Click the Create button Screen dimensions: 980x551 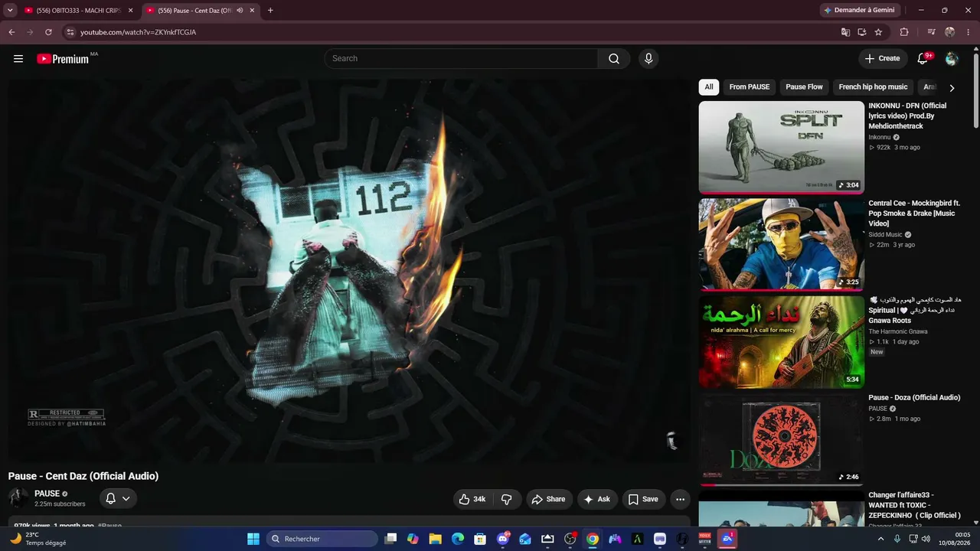tap(883, 59)
